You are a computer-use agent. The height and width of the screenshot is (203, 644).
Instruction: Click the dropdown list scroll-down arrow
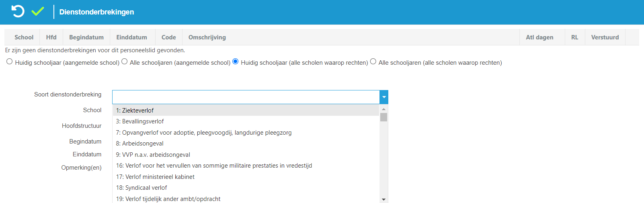tap(384, 199)
